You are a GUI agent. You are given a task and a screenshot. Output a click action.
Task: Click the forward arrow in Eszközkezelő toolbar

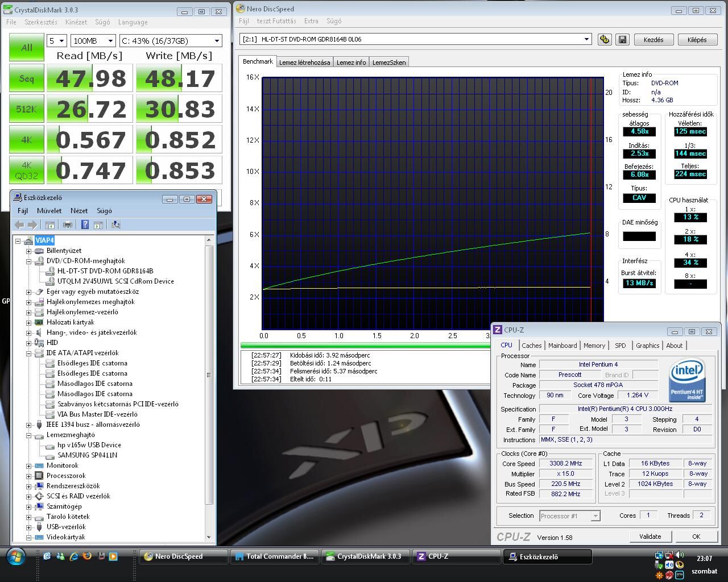pos(32,225)
